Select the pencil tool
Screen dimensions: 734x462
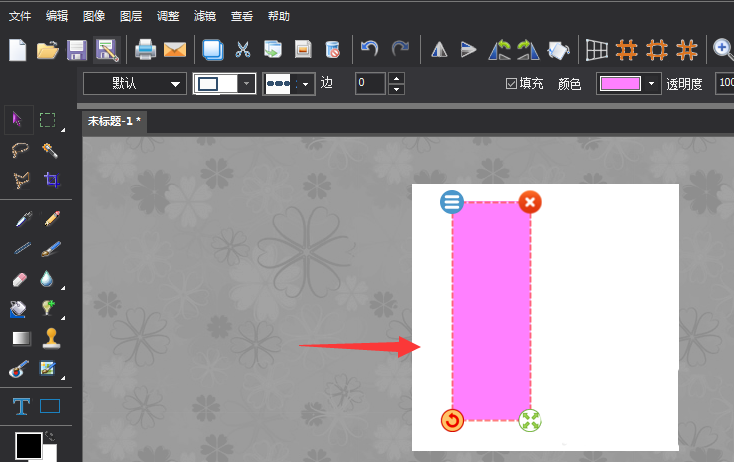52,219
